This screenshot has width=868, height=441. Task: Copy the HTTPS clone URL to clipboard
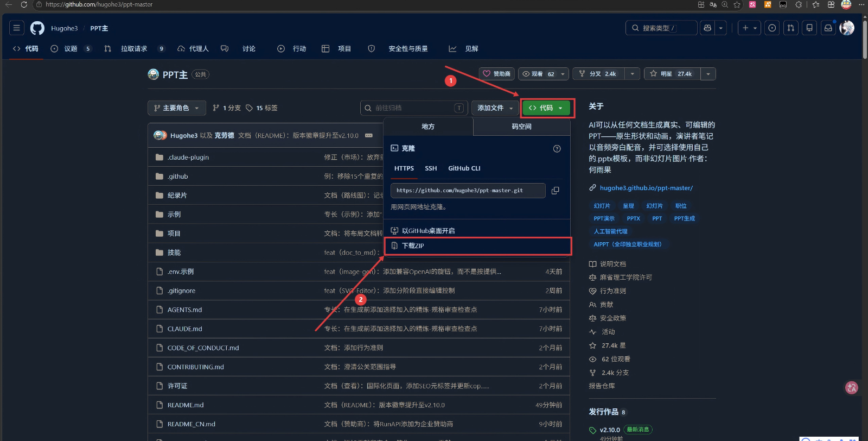(555, 191)
